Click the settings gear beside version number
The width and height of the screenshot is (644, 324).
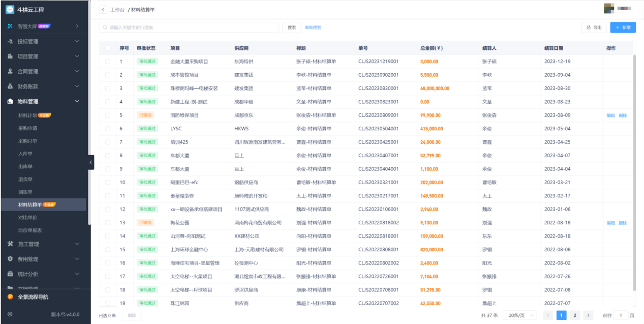point(10,314)
